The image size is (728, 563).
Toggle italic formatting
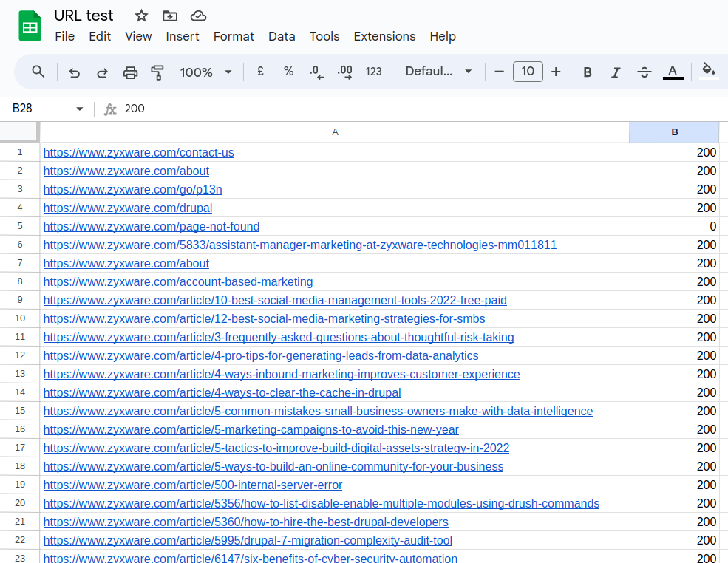tap(616, 72)
